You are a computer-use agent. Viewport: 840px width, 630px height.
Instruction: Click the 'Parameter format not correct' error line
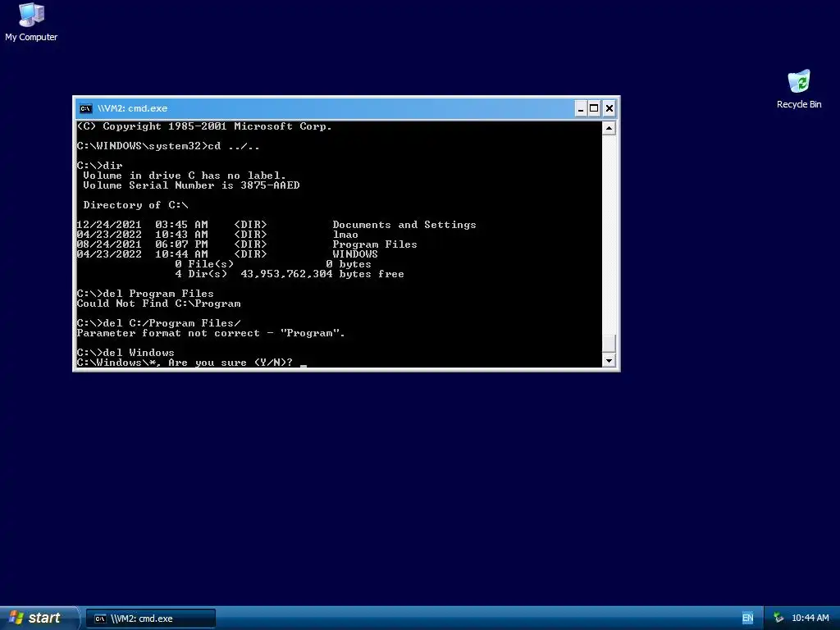coord(211,333)
